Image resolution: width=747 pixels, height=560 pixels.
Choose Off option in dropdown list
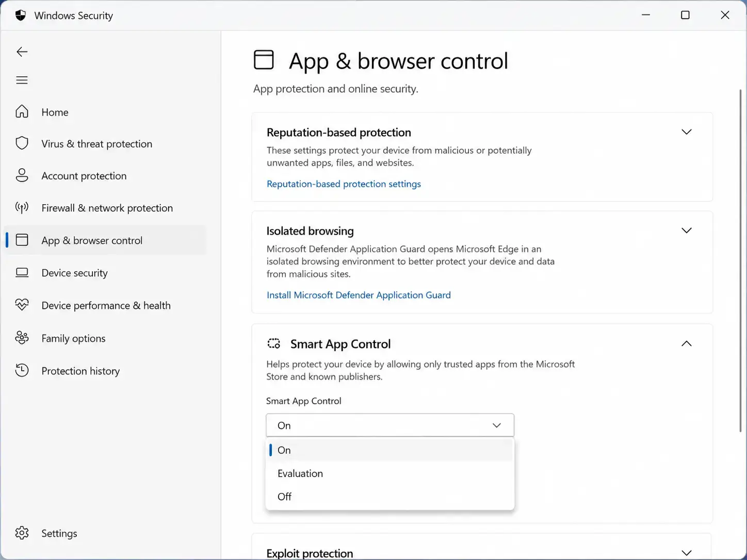[390, 497]
